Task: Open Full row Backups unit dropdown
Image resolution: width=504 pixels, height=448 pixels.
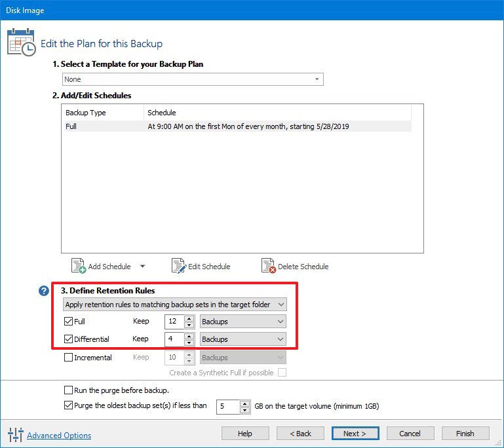Action: tap(242, 322)
